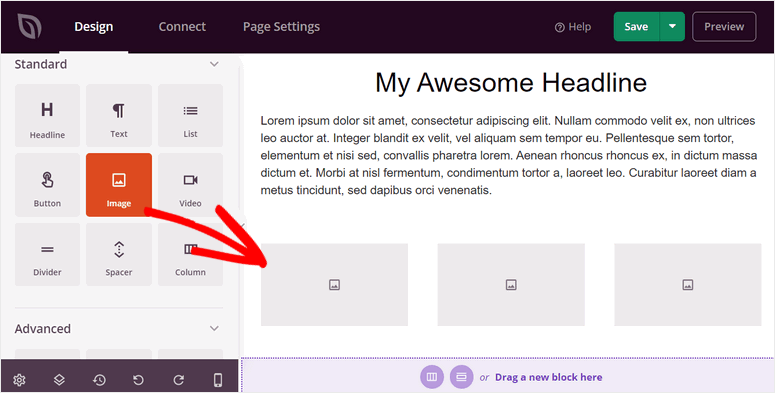Viewport: 775px width, 393px height.
Task: Collapse the Advanced blocks section
Action: [x=214, y=329]
